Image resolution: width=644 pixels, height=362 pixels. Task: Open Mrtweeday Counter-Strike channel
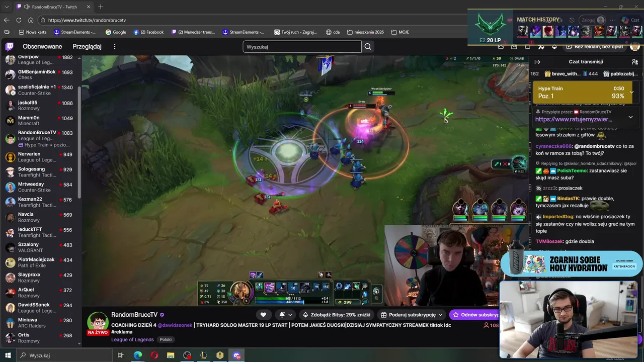coord(39,187)
